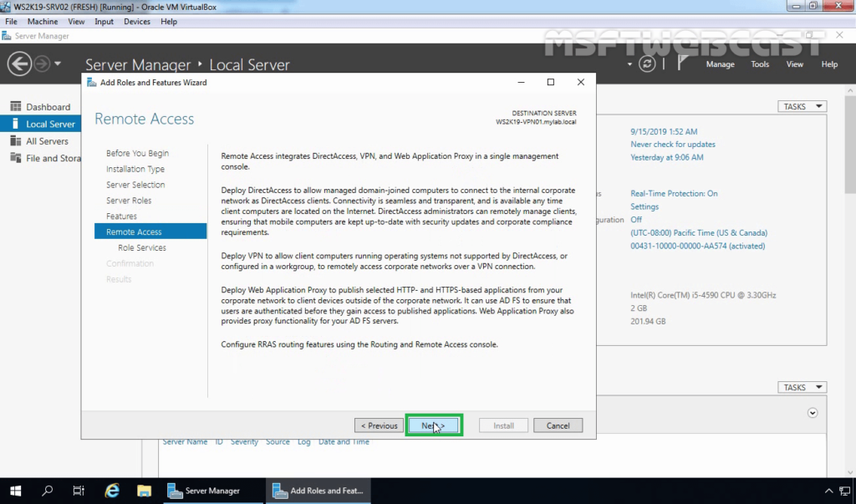Click File and Storage Services icon
The width and height of the screenshot is (856, 504).
coord(15,158)
